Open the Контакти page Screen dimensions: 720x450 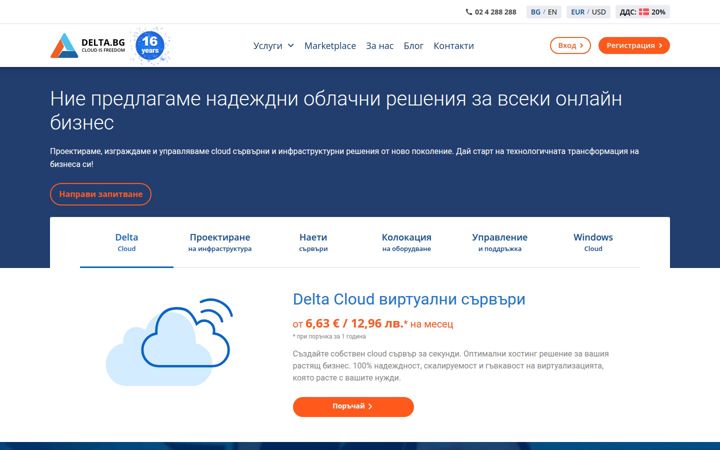click(454, 45)
